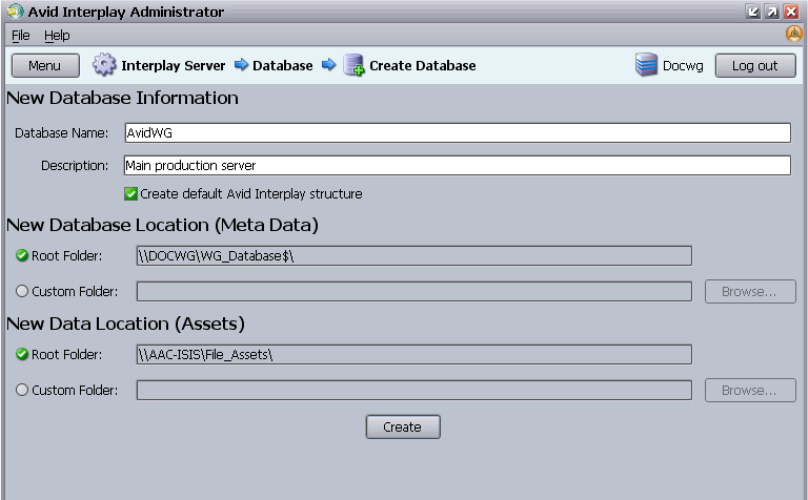Close the Avid Interplay Administrator window
This screenshot has width=808, height=500.
[x=791, y=11]
